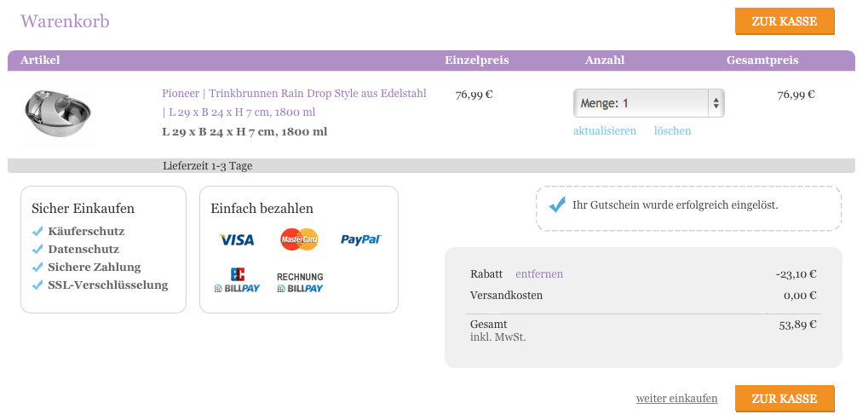The image size is (868, 420).
Task: Click the SSL-Verschlüsselung checkmark icon
Action: (37, 285)
